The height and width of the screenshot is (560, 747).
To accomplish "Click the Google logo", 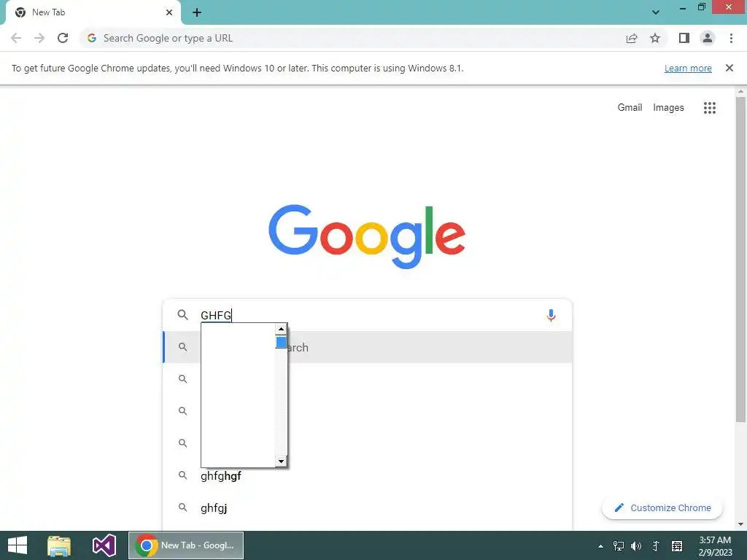I will pyautogui.click(x=367, y=236).
